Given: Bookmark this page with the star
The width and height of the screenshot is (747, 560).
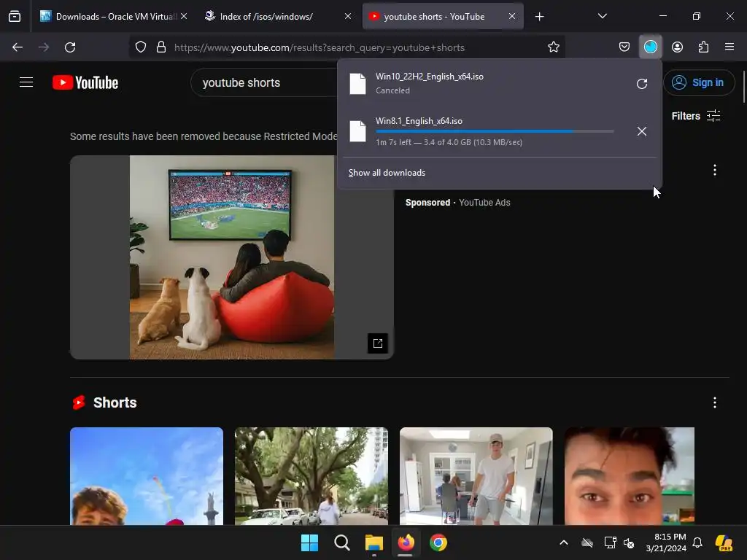Looking at the screenshot, I should [x=553, y=47].
